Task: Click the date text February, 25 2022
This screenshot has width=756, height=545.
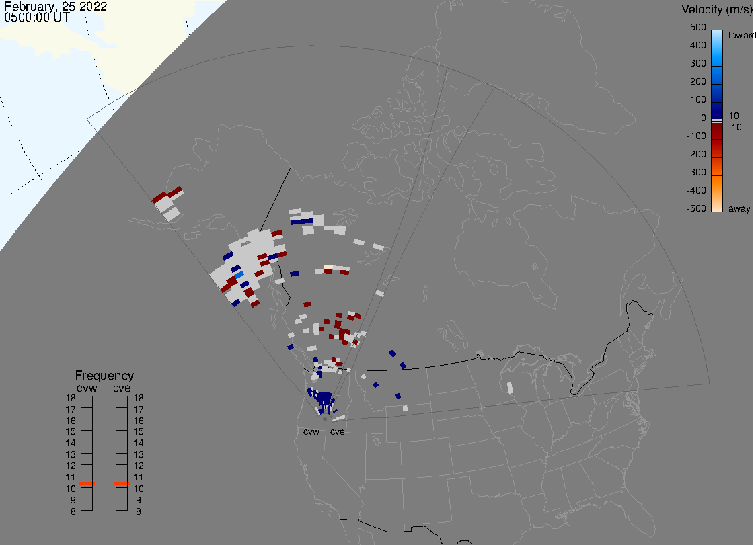Action: pos(55,7)
